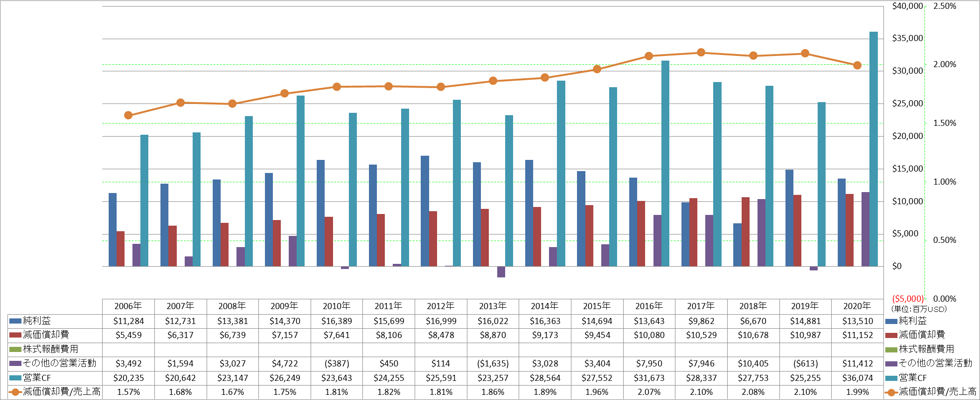The height and width of the screenshot is (400, 980).
Task: Click the left orange 減価償却費/売上高 legend marker
Action: (15, 392)
